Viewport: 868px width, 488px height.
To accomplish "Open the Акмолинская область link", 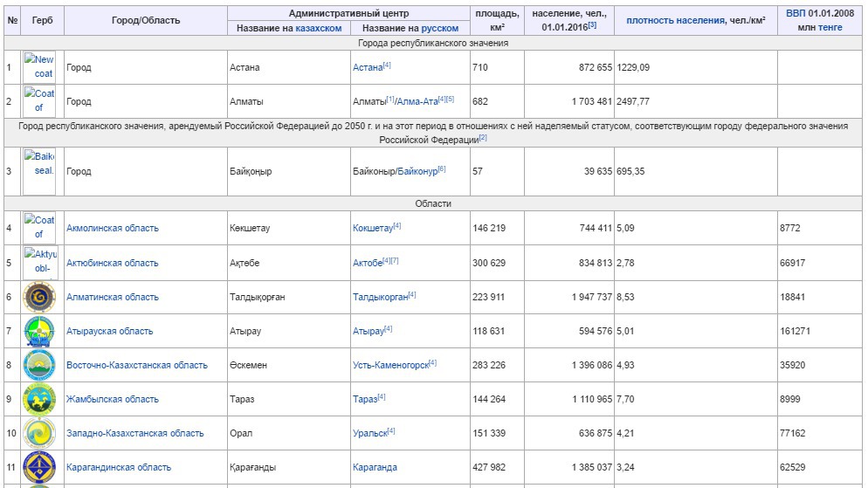I will click(112, 229).
